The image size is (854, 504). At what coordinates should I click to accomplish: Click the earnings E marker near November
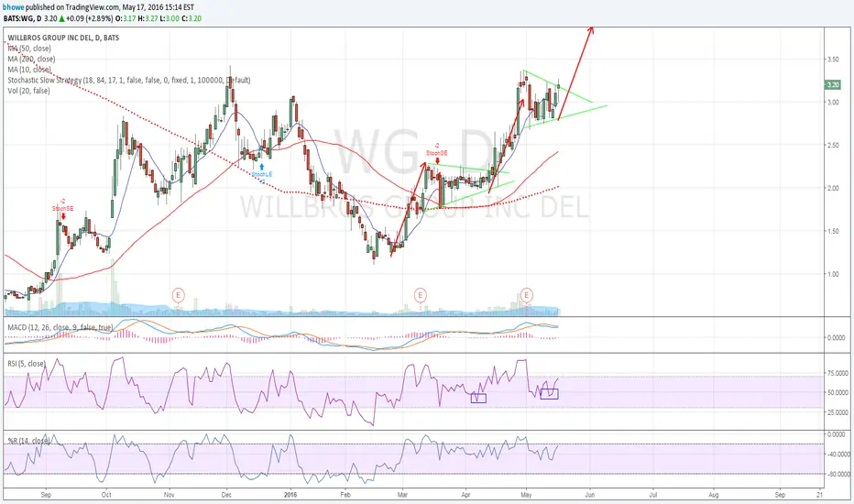(178, 295)
